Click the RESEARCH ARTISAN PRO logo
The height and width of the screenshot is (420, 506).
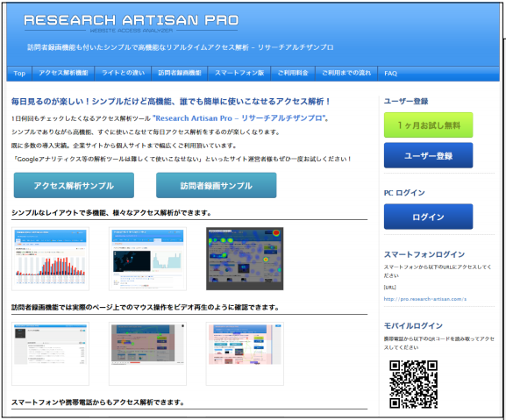coord(131,23)
